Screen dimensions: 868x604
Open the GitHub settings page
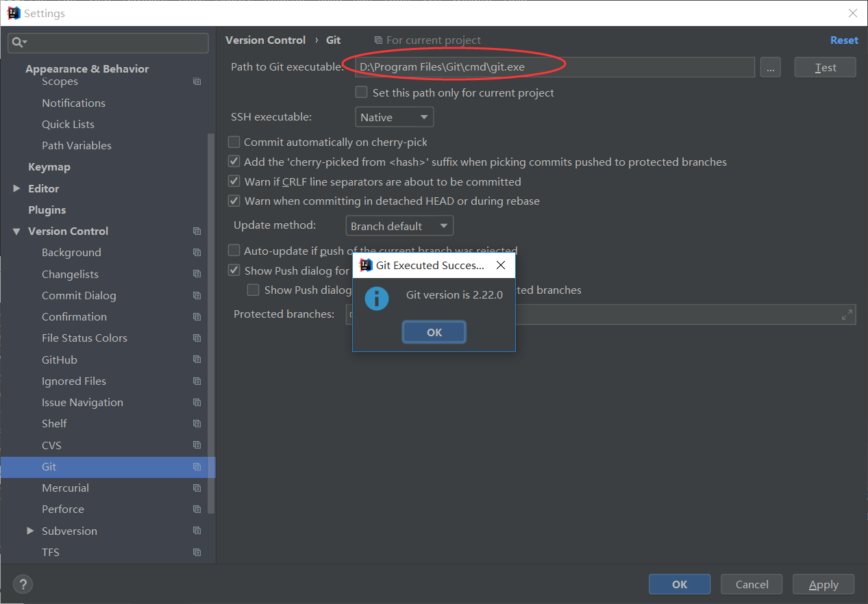pyautogui.click(x=60, y=360)
